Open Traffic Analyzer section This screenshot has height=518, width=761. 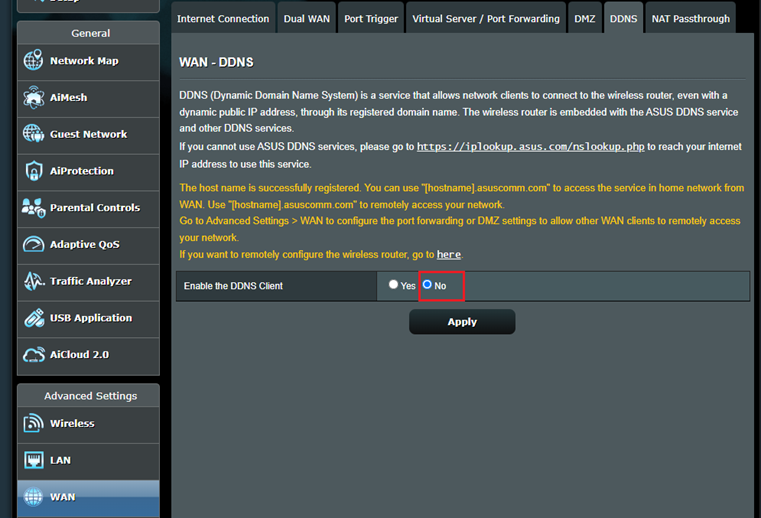pyautogui.click(x=88, y=283)
